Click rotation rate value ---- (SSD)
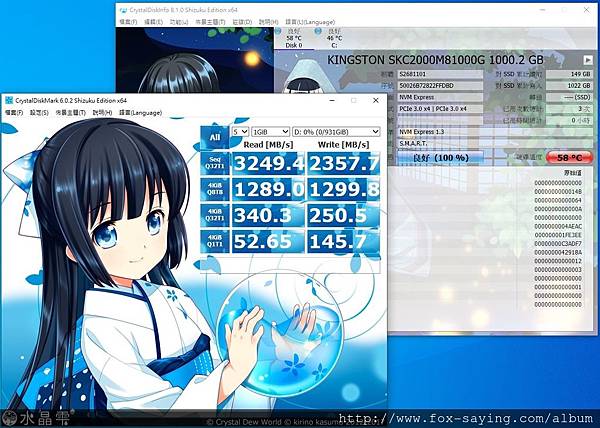Viewport: 600px width, 428px height. coord(569,97)
